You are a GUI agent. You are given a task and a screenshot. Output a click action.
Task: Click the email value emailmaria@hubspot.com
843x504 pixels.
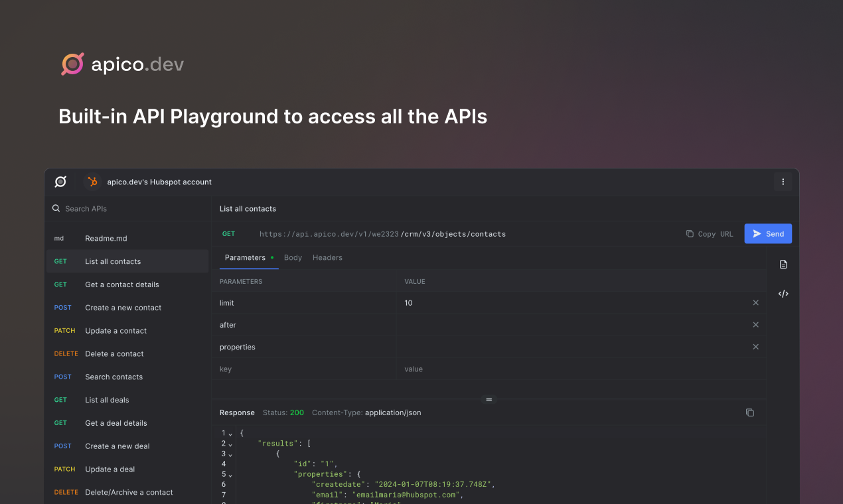(x=407, y=495)
